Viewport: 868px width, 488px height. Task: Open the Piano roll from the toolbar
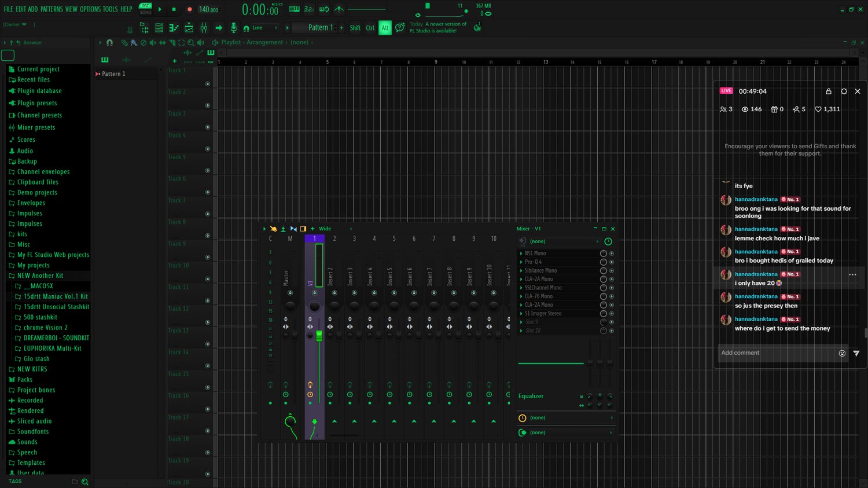pos(174,28)
